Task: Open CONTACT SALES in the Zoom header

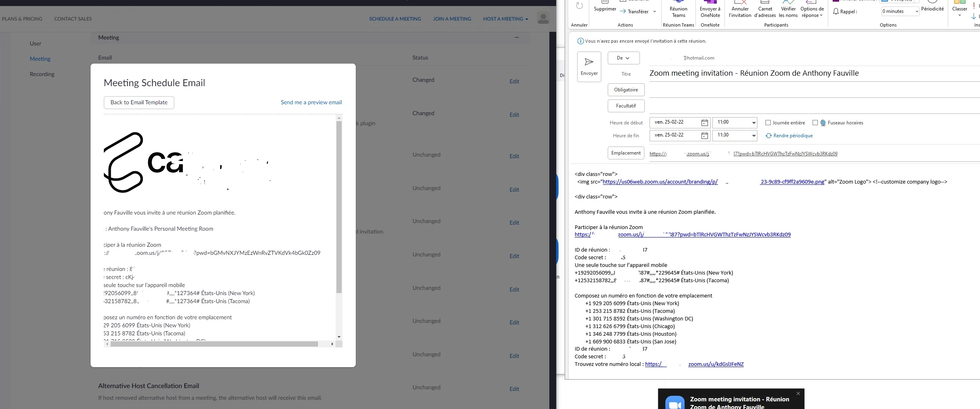Action: point(73,19)
